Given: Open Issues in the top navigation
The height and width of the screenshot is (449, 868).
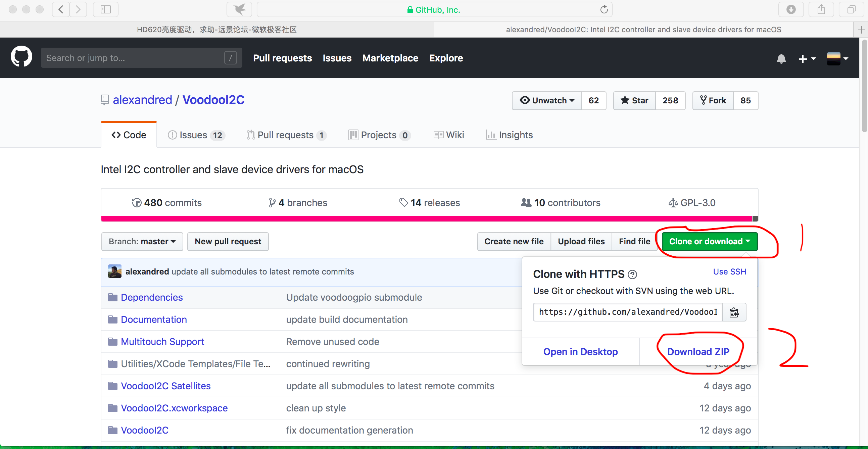Looking at the screenshot, I should click(x=337, y=58).
